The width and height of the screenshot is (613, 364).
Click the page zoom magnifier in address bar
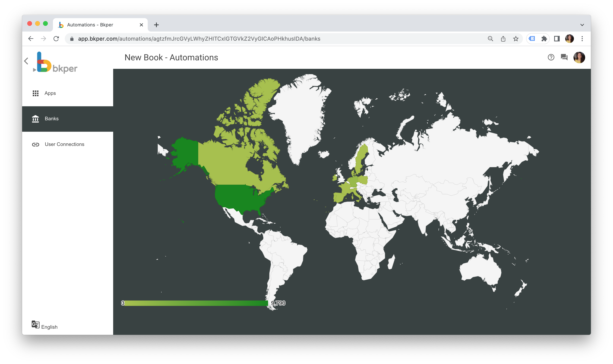pyautogui.click(x=490, y=38)
